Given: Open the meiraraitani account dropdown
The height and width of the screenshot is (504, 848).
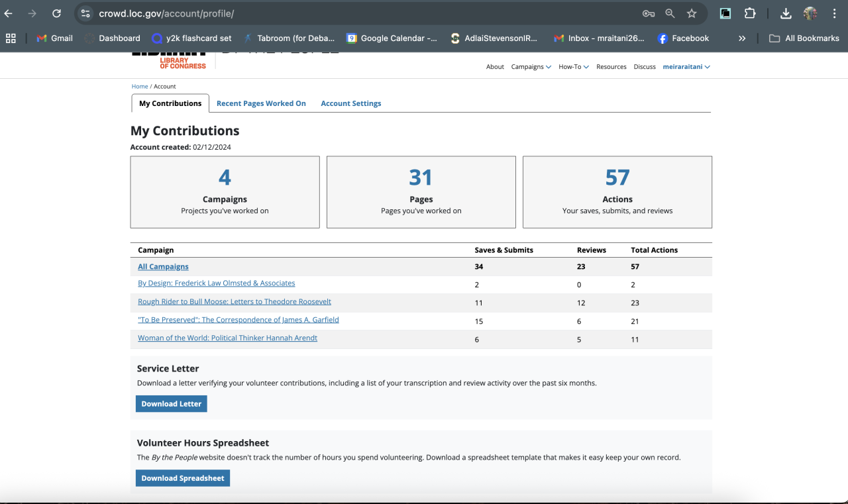Looking at the screenshot, I should pos(686,67).
